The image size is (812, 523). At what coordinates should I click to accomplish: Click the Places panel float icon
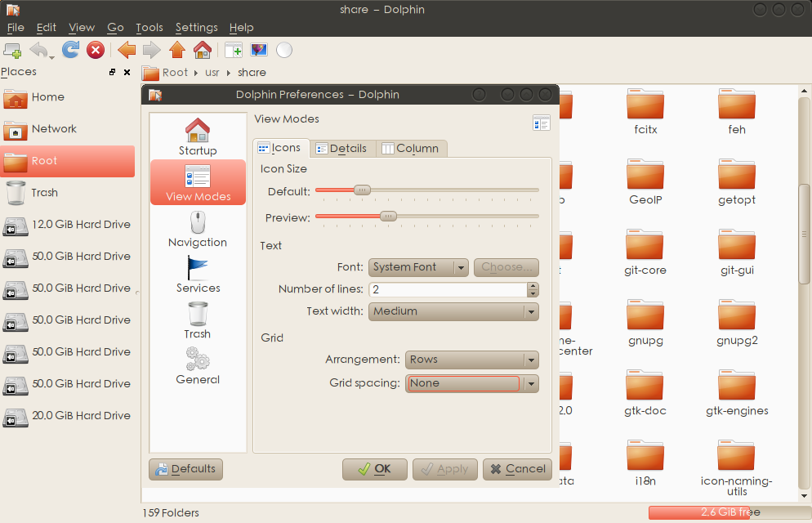click(x=113, y=73)
